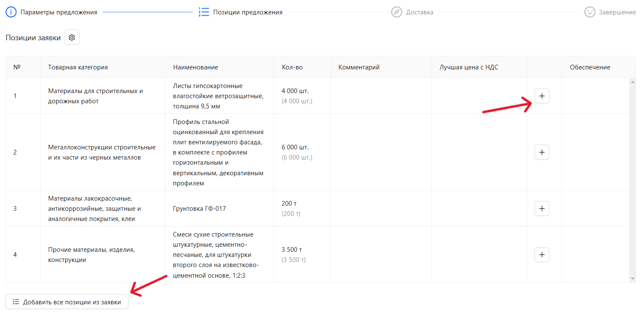Screen dimensions: 644x317
Task: Go to Параметры предложения step
Action: (59, 12)
